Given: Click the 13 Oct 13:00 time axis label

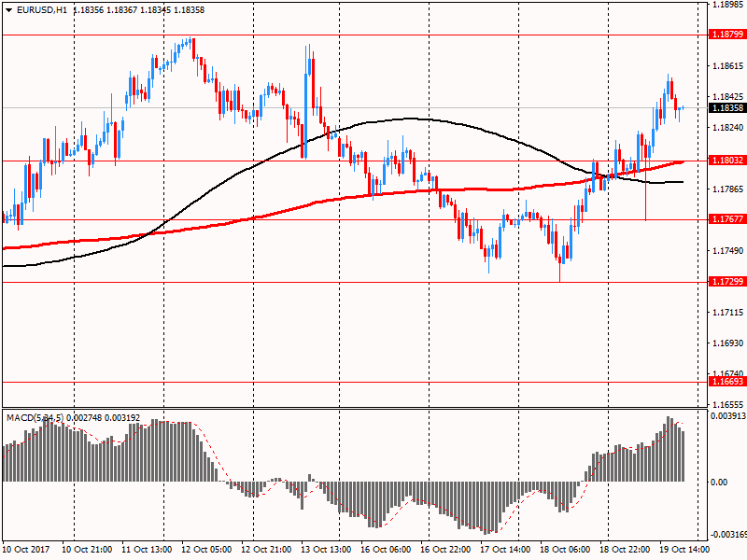Looking at the screenshot, I should 326,550.
